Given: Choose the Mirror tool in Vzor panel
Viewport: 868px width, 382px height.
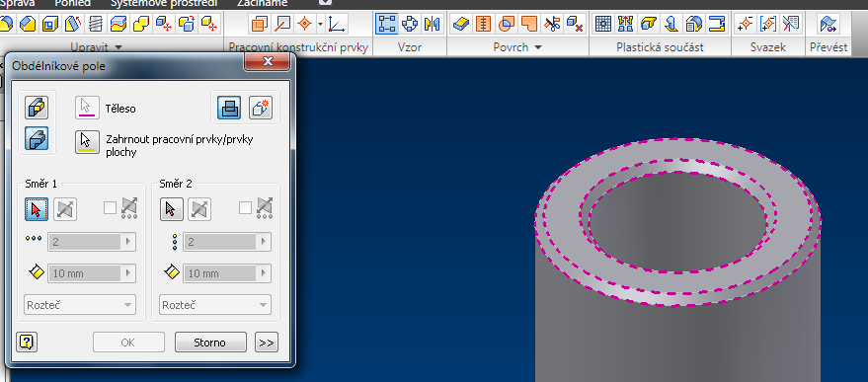Looking at the screenshot, I should coord(432,25).
